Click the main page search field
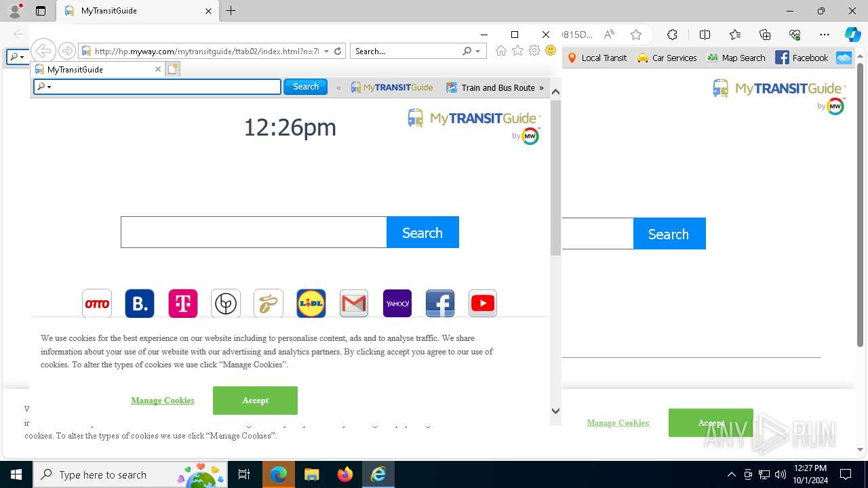The width and height of the screenshot is (868, 488). tap(254, 232)
